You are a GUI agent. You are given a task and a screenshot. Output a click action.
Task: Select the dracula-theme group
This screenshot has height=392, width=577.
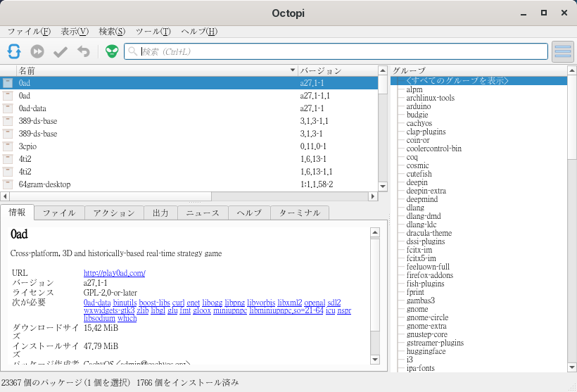[x=429, y=234]
